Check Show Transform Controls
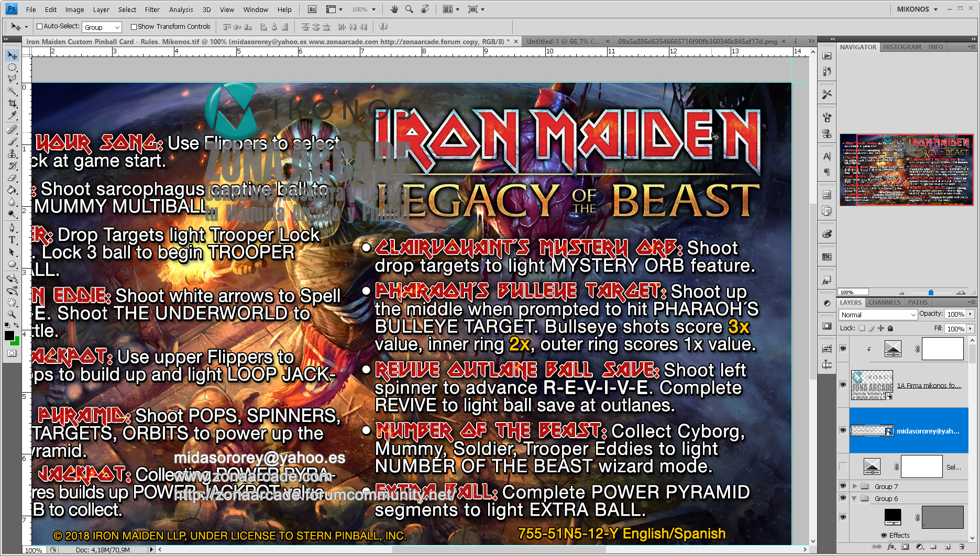This screenshot has height=556, width=980. click(x=134, y=27)
